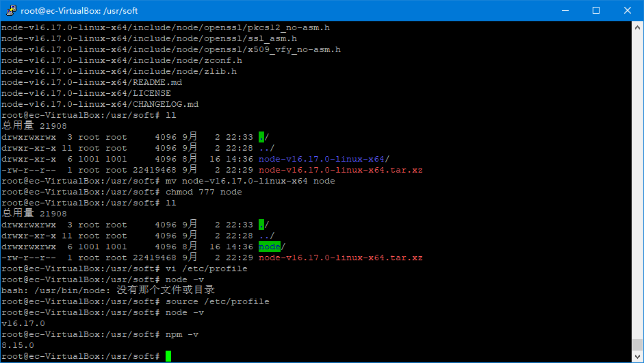
Task: Maximize the PuTTY terminal window
Action: pyautogui.click(x=596, y=10)
